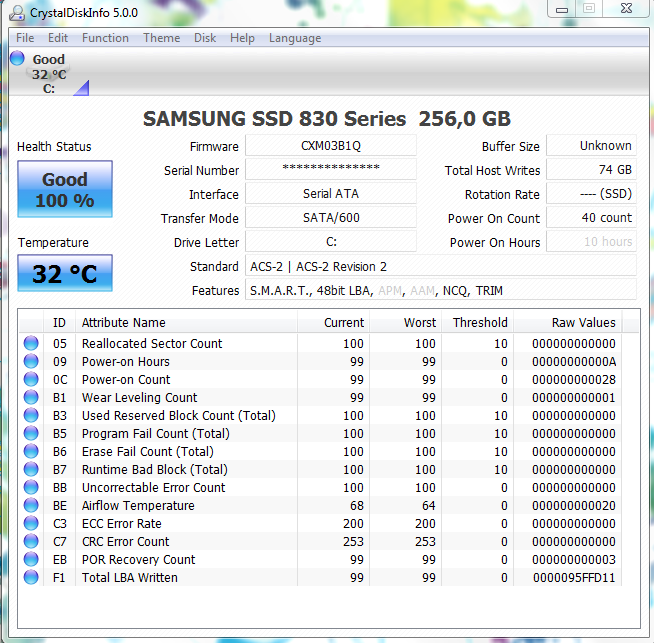Click status orb for Runtime Bad Block
This screenshot has width=654, height=643.
click(31, 469)
